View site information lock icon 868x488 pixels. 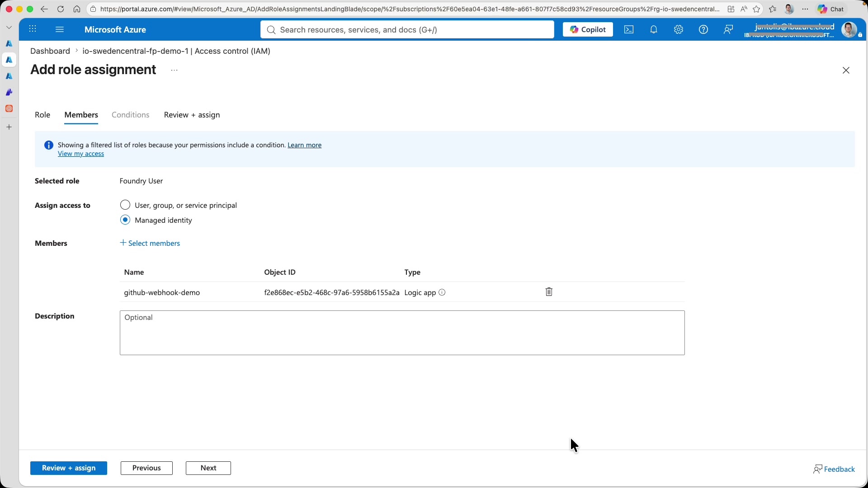93,9
